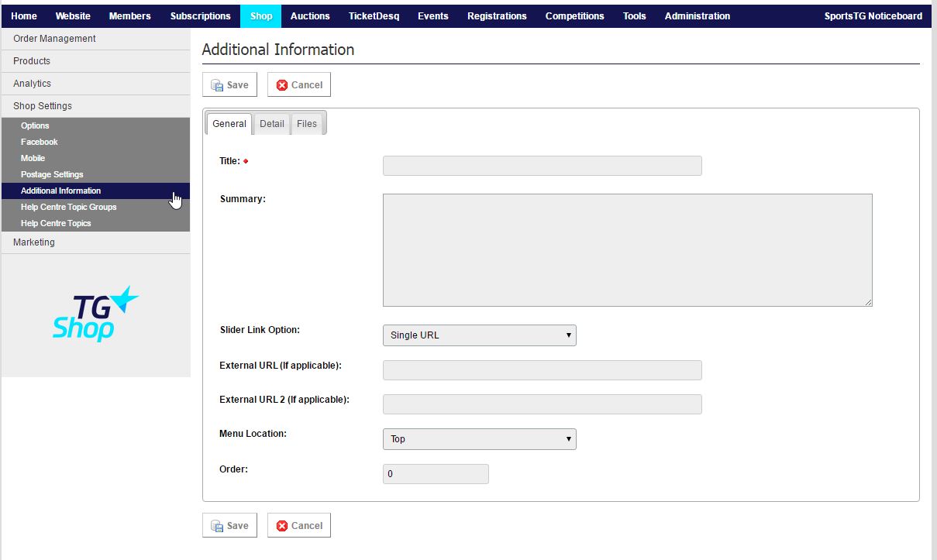Click the bottom Save button
Viewport: 937px width, 560px height.
click(229, 525)
